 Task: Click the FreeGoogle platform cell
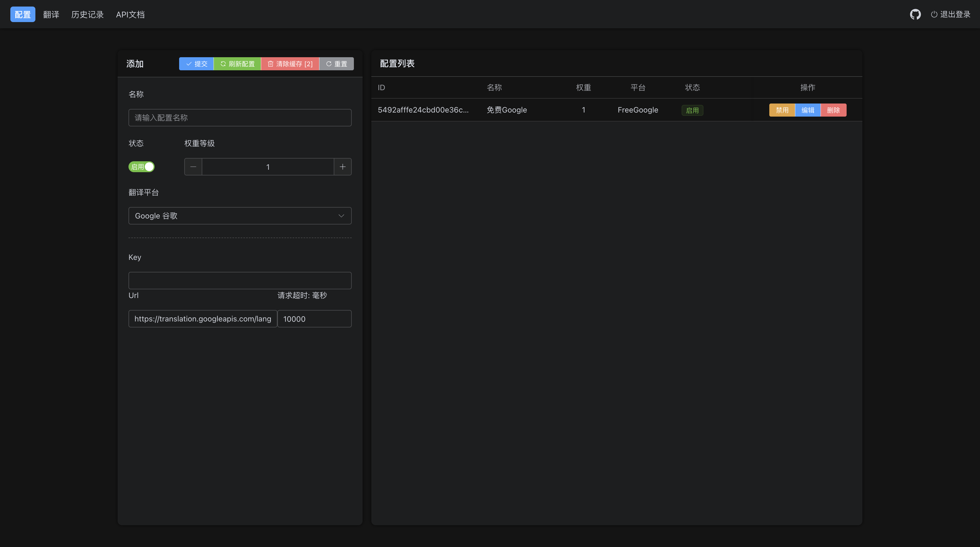coord(638,110)
